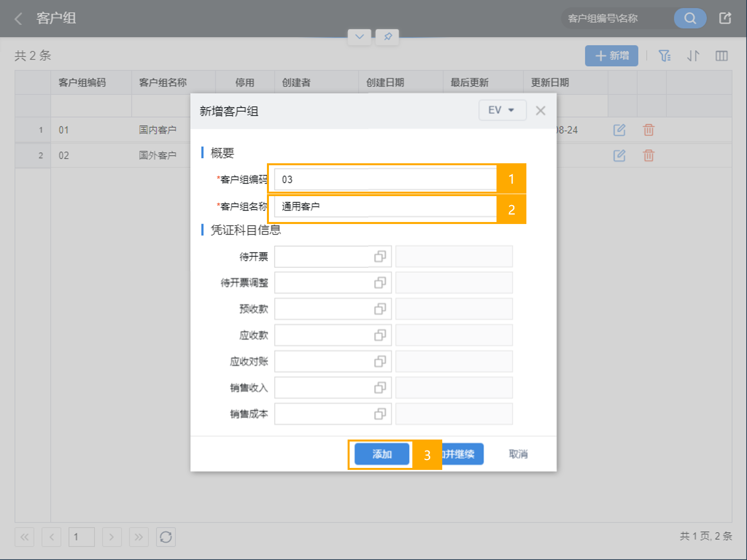Image resolution: width=747 pixels, height=560 pixels.
Task: Open the export/share icon in header
Action: pos(725,18)
